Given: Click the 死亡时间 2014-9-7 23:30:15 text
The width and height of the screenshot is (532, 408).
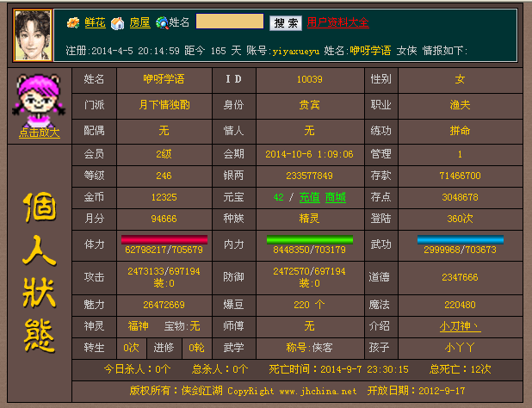Looking at the screenshot, I should 339,369.
